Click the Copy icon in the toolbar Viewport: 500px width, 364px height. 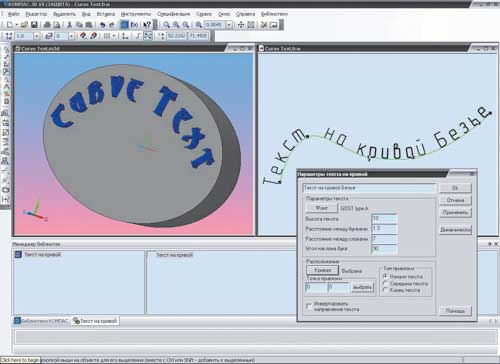coord(79,25)
